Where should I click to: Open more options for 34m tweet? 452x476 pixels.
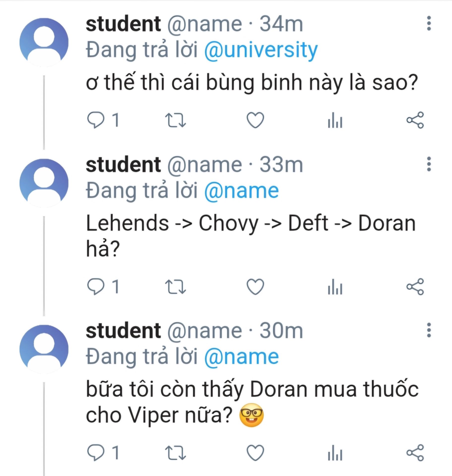click(429, 24)
